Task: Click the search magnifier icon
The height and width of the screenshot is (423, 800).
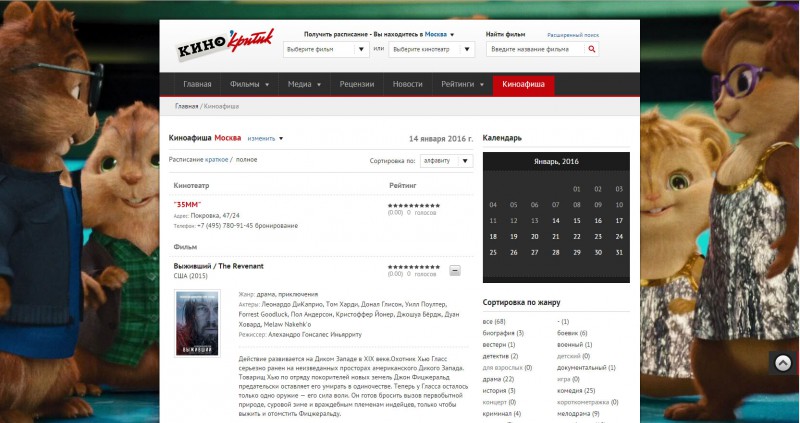Action: tap(592, 49)
